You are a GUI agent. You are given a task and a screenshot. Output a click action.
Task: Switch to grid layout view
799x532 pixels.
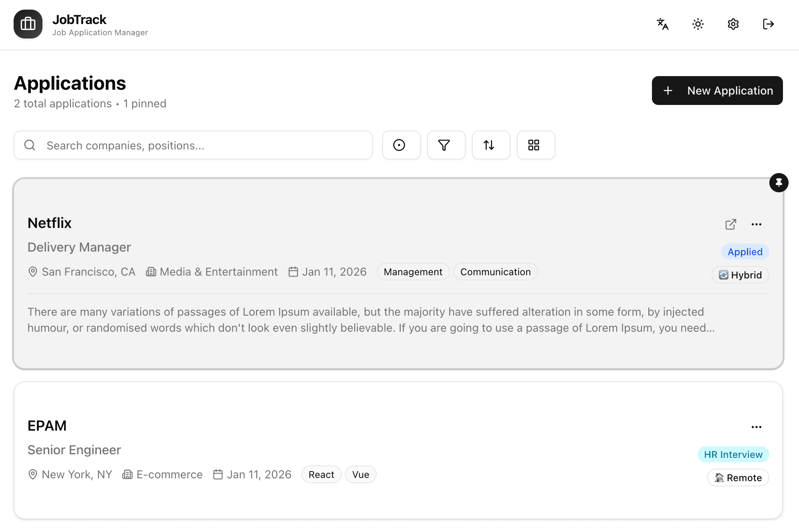pyautogui.click(x=535, y=145)
